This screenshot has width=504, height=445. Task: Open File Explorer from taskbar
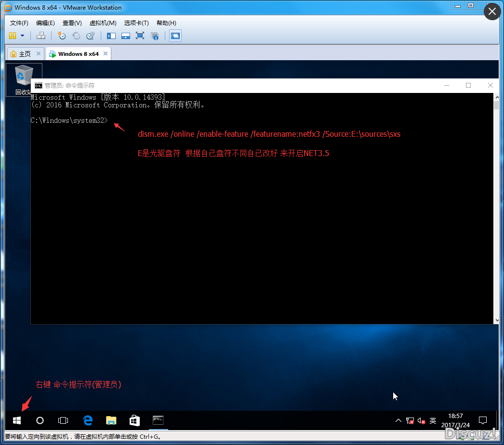(x=111, y=420)
